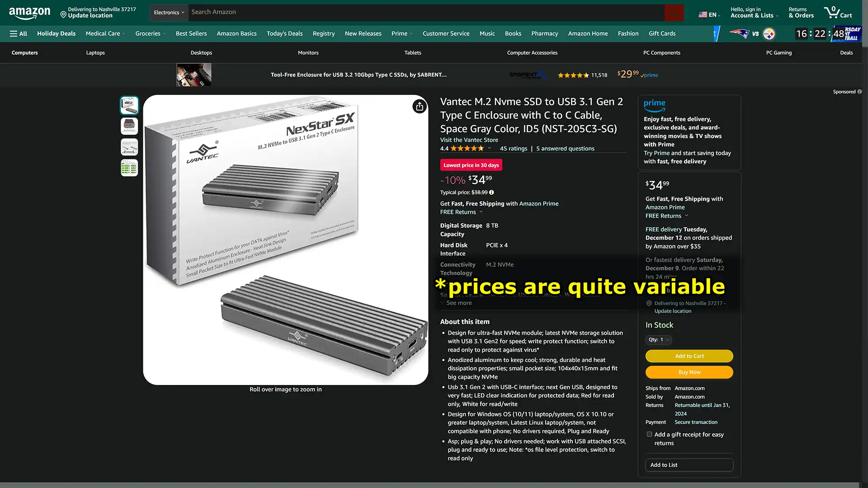Select the second product thumbnail image

point(129,126)
